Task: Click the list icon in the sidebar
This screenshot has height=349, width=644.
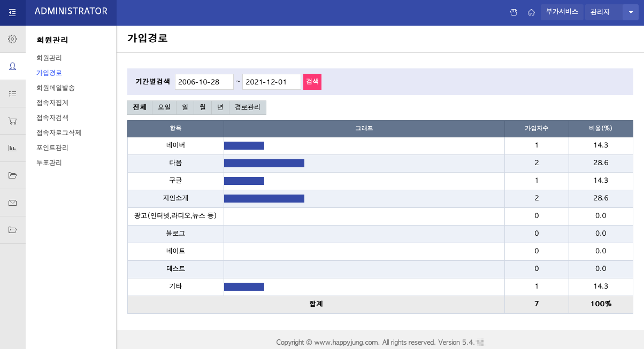Action: pos(12,94)
